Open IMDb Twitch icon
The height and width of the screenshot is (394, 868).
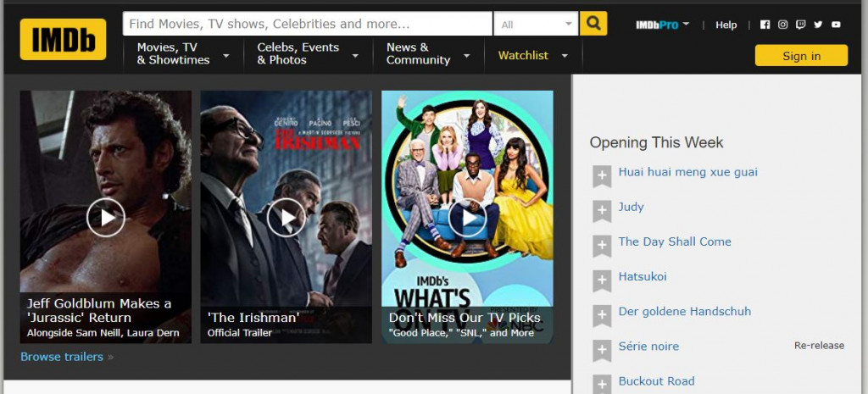coord(800,25)
